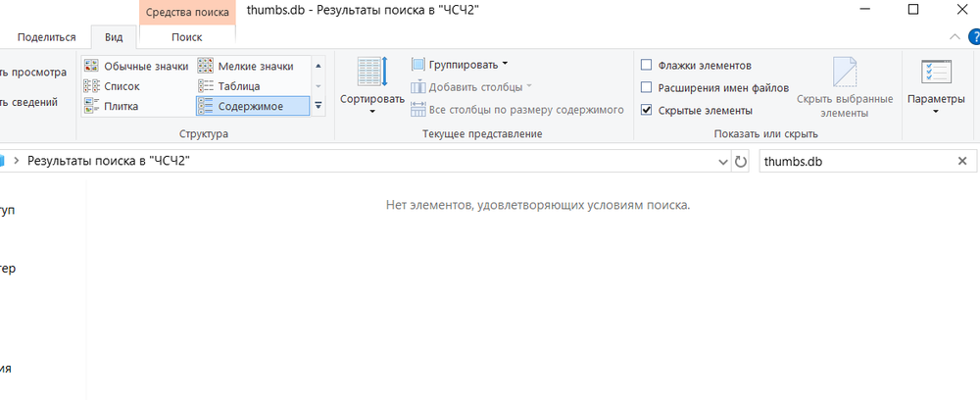Open the blue Help question mark
The image size is (980, 400).
pyautogui.click(x=974, y=36)
